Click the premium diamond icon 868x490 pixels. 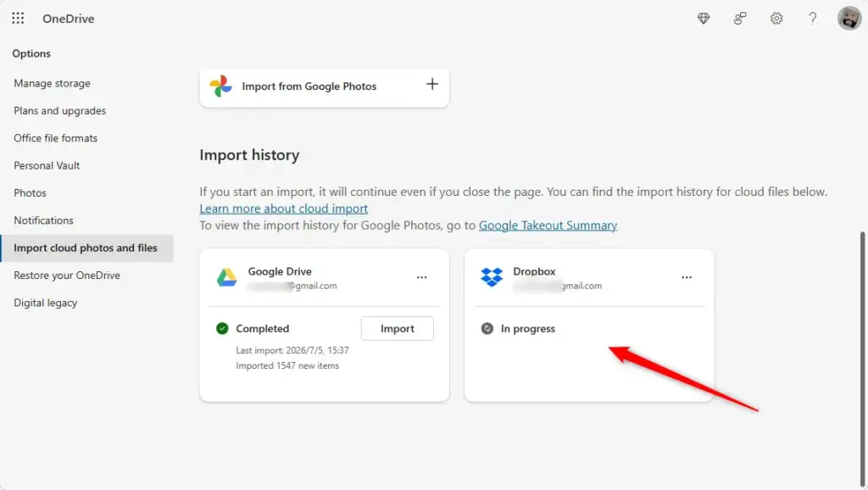coord(704,19)
